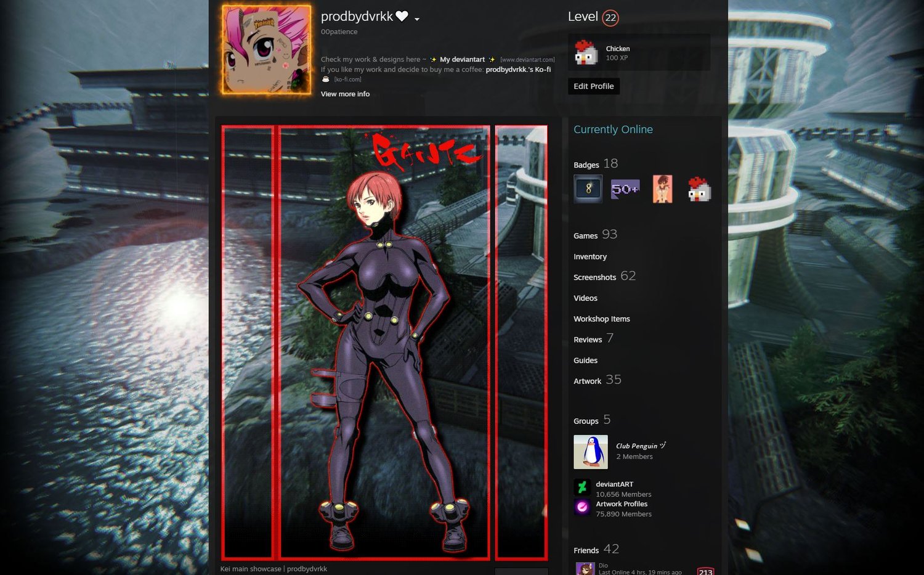Open the Chicken 100 XP featured badge
The height and width of the screenshot is (575, 924).
[639, 52]
